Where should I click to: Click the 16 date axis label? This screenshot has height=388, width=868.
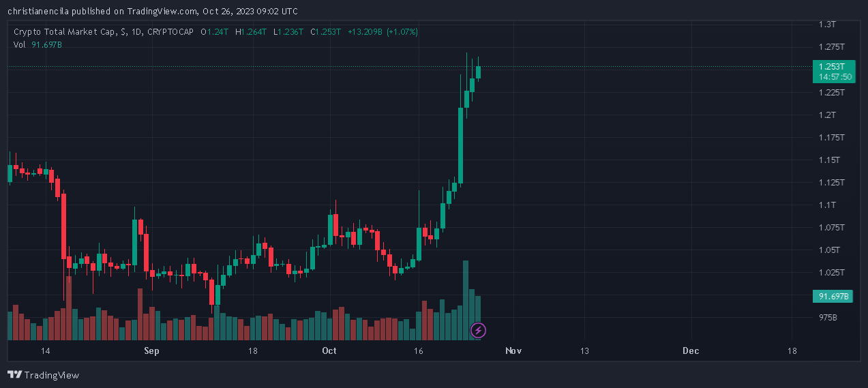(418, 350)
